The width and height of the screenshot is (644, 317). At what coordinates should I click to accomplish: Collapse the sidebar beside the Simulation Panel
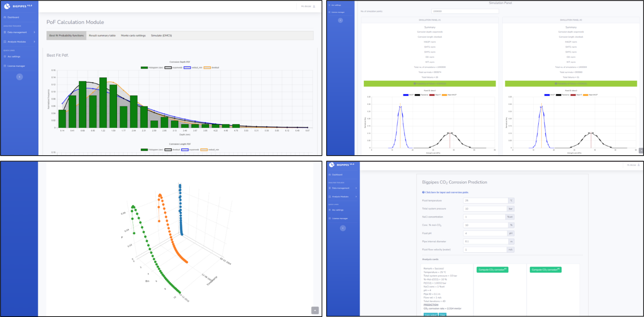coord(340,20)
